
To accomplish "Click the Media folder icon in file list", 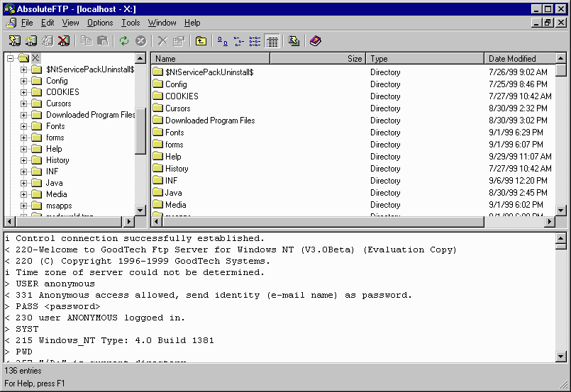I will [x=157, y=205].
